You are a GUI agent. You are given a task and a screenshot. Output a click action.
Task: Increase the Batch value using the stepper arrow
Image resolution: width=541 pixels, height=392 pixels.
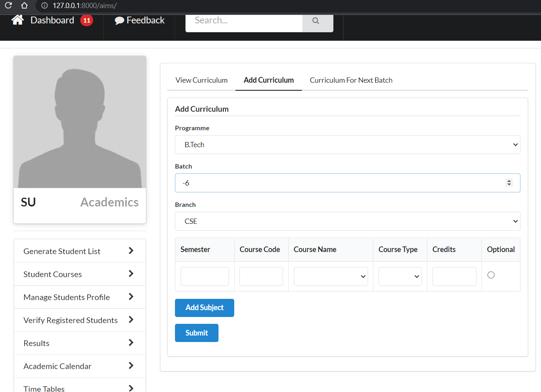509,180
